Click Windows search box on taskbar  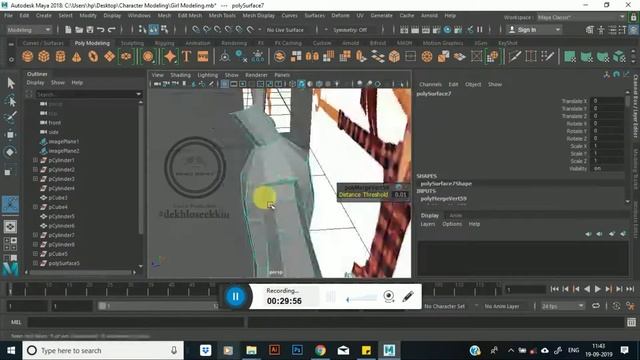[103, 350]
